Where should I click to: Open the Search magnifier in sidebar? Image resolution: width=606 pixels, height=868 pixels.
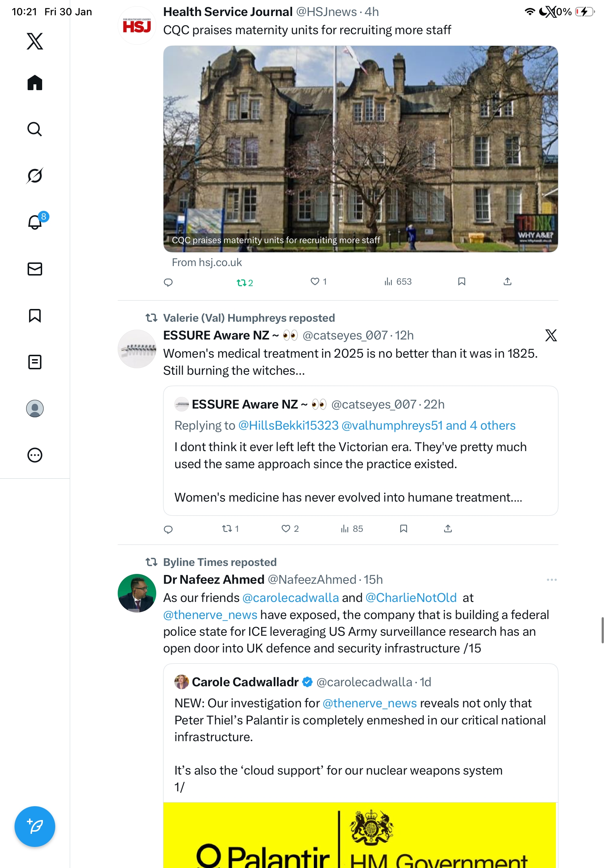(x=35, y=129)
